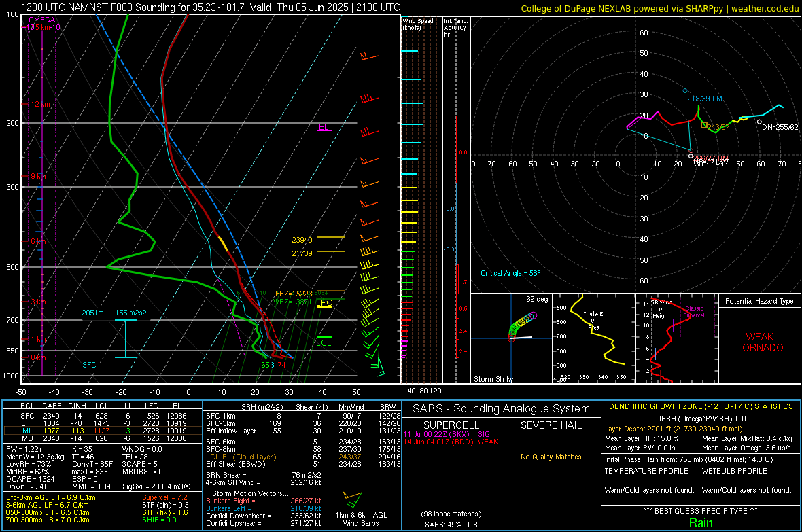
Task: Click the No Quality Matches message
Action: [551, 457]
